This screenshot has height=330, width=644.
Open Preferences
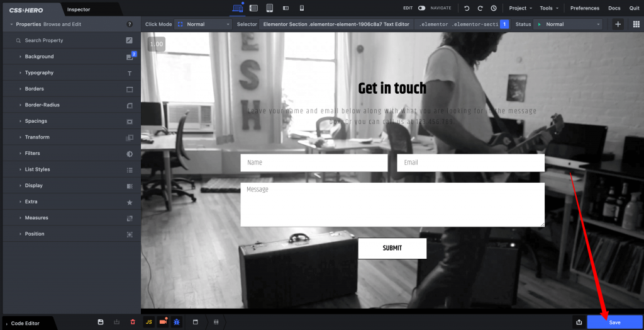click(x=584, y=8)
